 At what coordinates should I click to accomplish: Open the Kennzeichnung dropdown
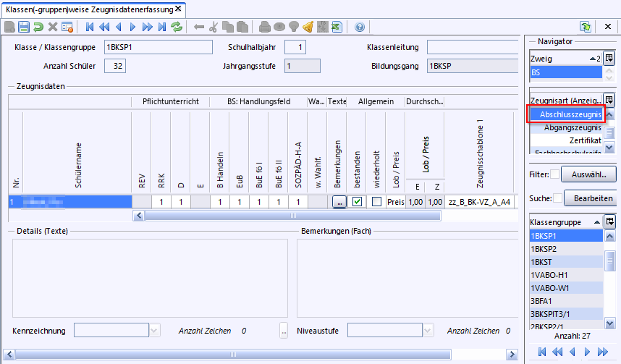coord(155,331)
